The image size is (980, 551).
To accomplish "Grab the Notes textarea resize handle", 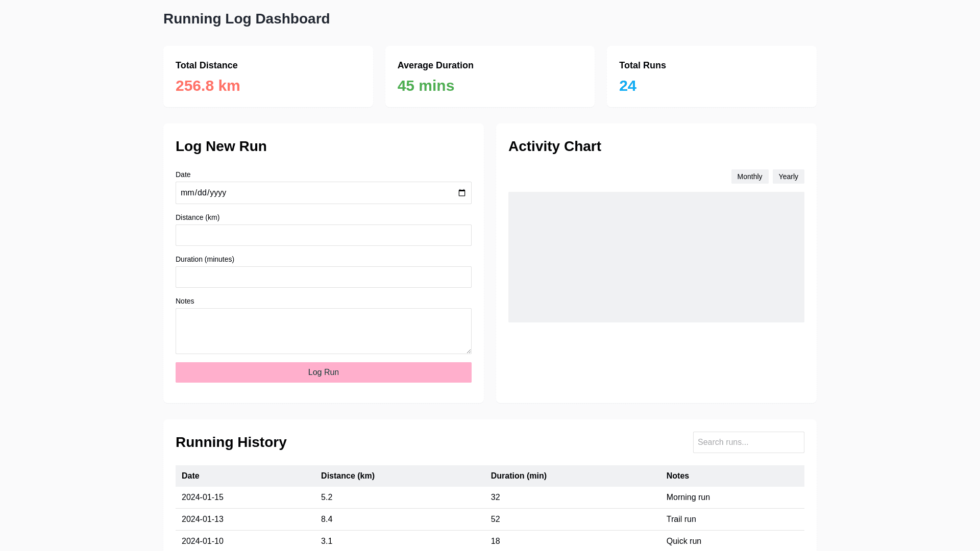I will click(x=468, y=350).
